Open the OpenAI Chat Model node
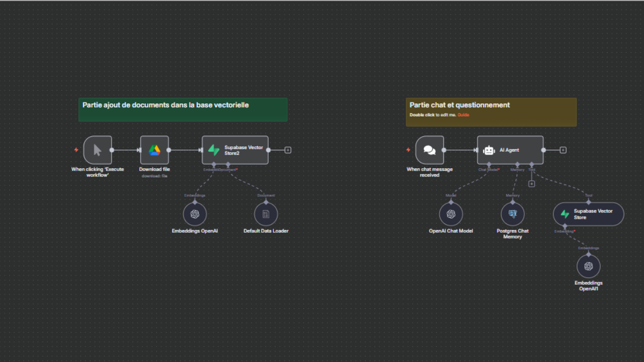The height and width of the screenshot is (362, 644). pos(451,214)
